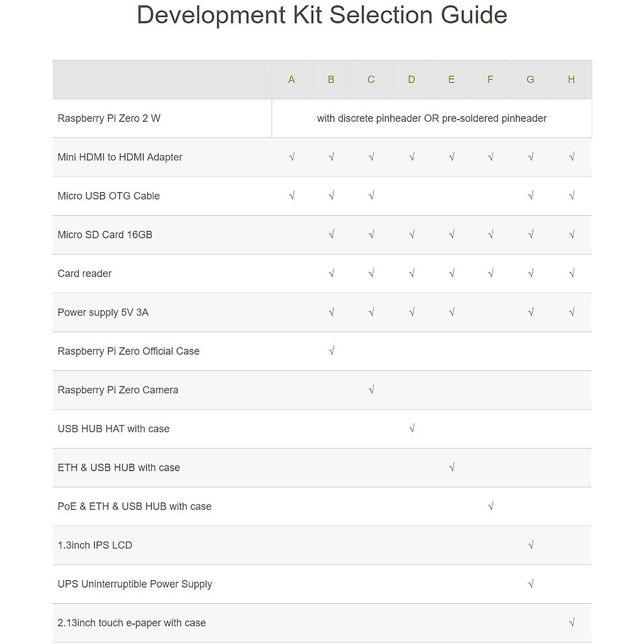Screen dimensions: 644x644
Task: Click the 2.13inch touch e-paper checkmark
Action: (572, 623)
